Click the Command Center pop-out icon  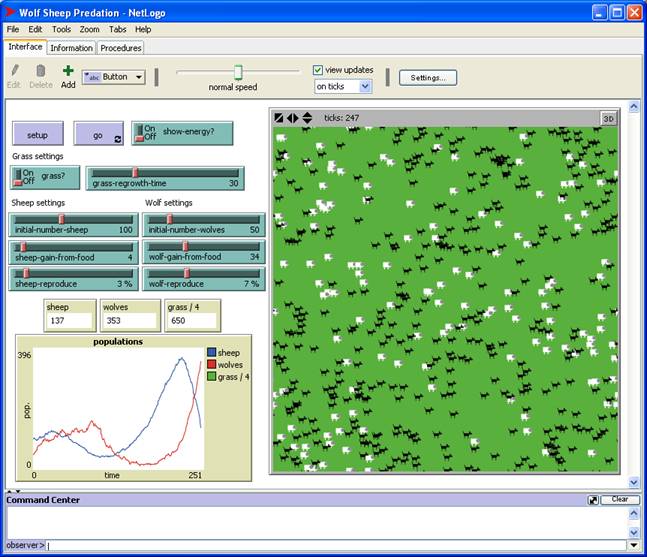coord(593,500)
